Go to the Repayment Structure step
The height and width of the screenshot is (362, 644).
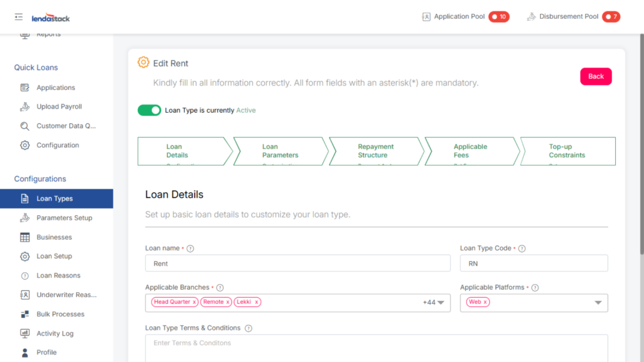[x=375, y=151]
